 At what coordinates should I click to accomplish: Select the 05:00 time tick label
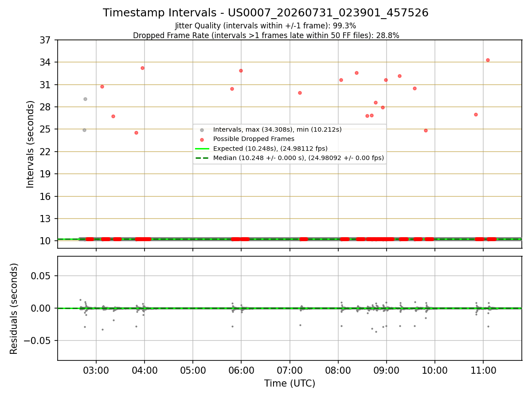pyautogui.click(x=193, y=369)
